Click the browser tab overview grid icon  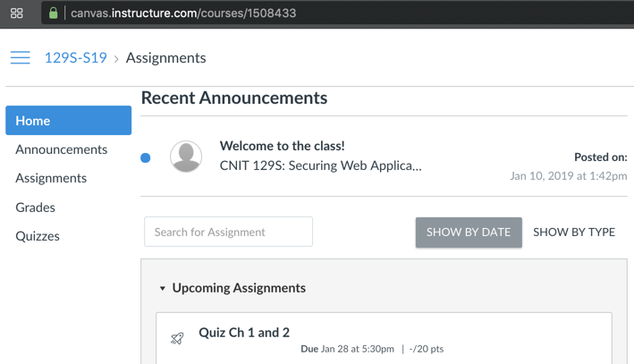[x=16, y=13]
